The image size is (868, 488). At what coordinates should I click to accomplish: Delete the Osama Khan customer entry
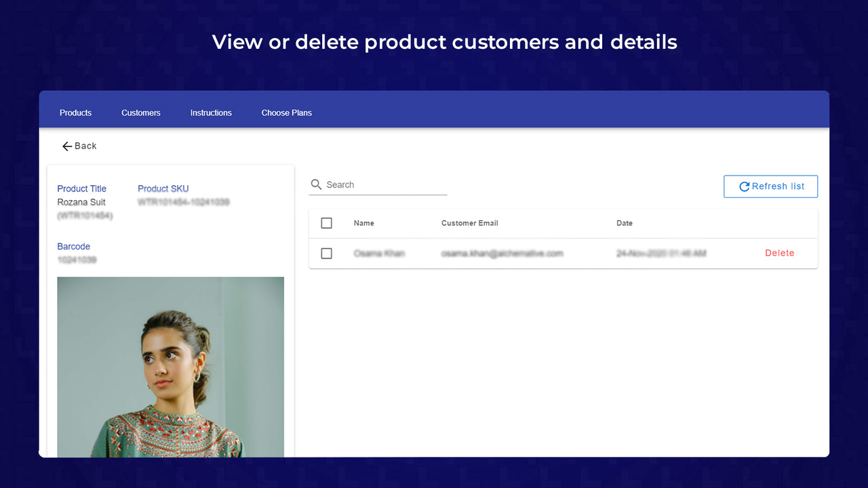(779, 253)
